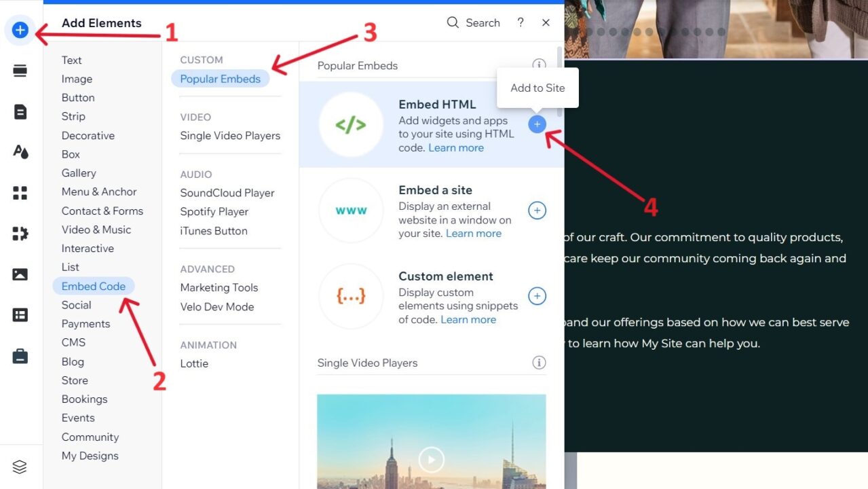The height and width of the screenshot is (489, 868).
Task: Select Box category
Action: click(x=71, y=154)
